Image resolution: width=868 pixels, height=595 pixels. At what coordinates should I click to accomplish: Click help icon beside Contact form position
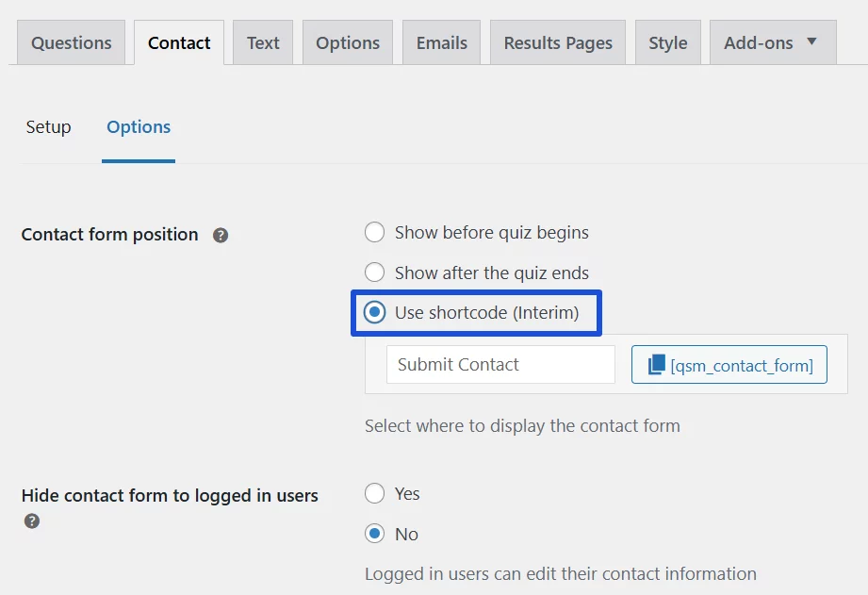(x=221, y=236)
